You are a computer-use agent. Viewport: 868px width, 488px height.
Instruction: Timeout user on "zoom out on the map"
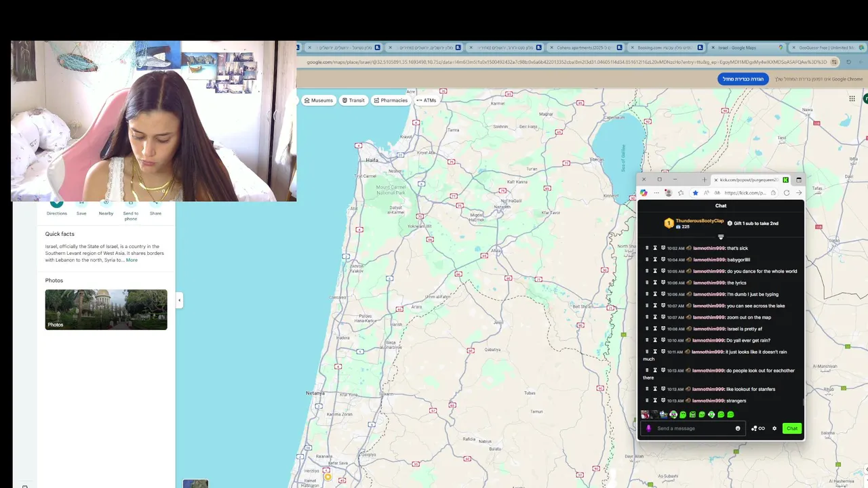click(x=655, y=317)
